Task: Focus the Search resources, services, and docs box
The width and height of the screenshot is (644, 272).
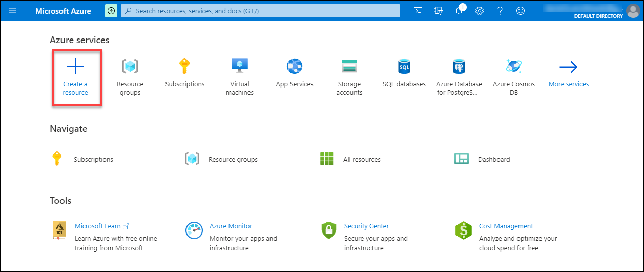Action: [x=260, y=11]
